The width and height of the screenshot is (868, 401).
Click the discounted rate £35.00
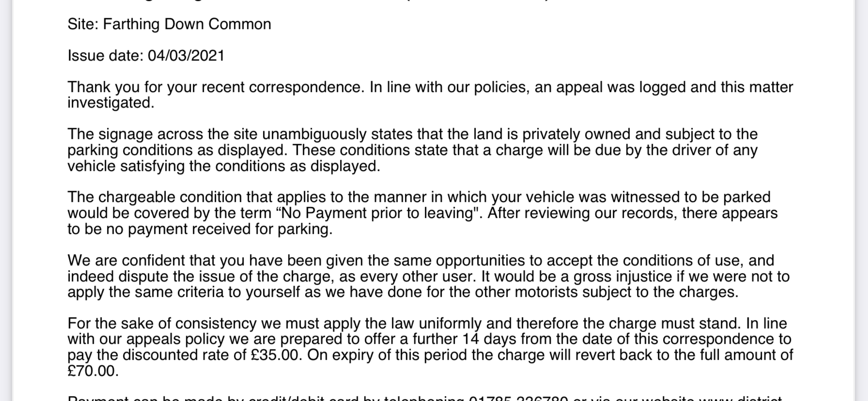[x=276, y=355]
